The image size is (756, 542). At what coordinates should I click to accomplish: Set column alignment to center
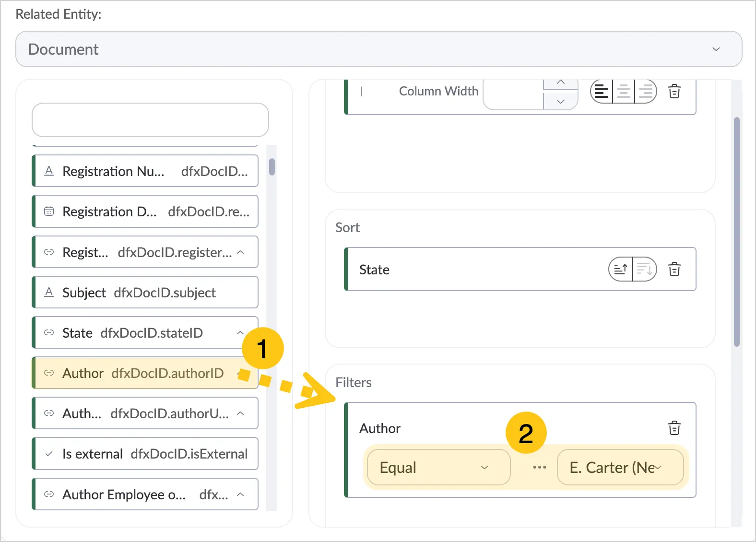click(624, 91)
